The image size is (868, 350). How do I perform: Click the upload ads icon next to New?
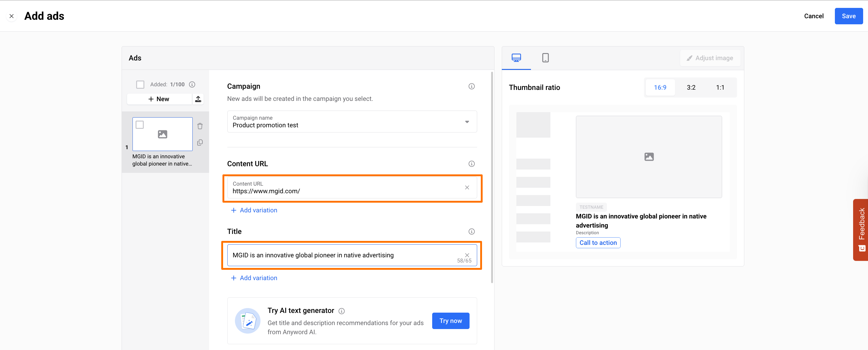click(x=198, y=99)
